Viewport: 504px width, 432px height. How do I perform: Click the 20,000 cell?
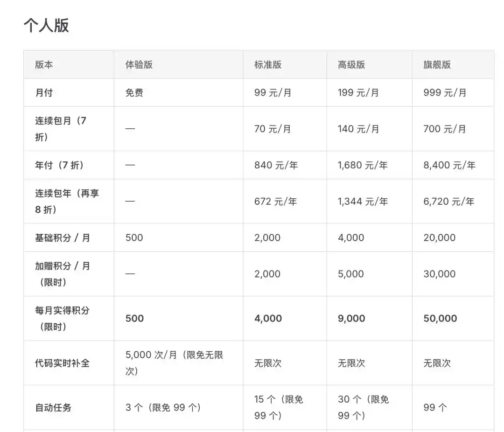coord(440,238)
